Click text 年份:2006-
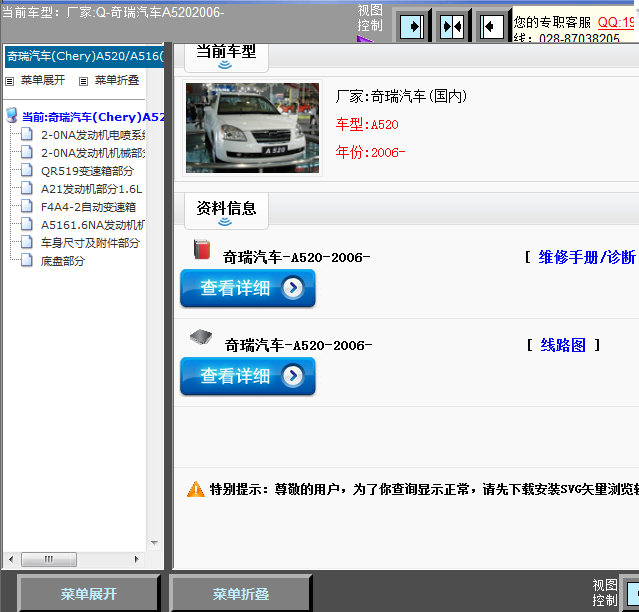 tap(370, 152)
